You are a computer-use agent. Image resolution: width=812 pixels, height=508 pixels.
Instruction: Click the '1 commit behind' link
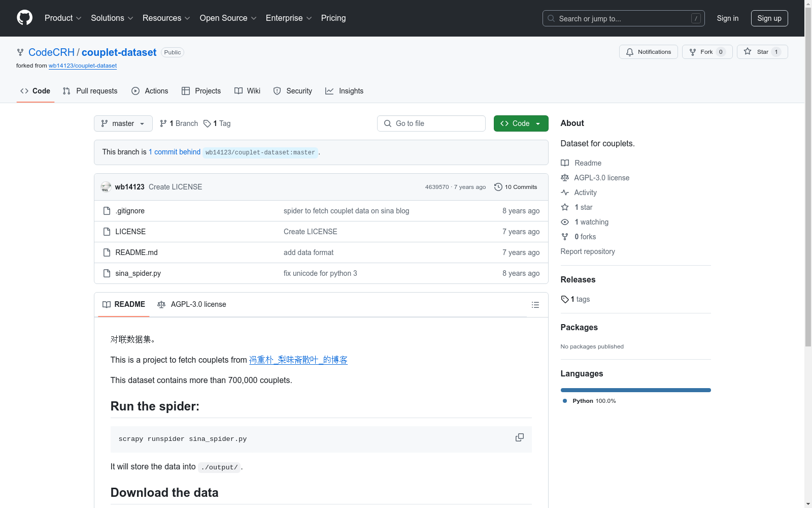175,152
